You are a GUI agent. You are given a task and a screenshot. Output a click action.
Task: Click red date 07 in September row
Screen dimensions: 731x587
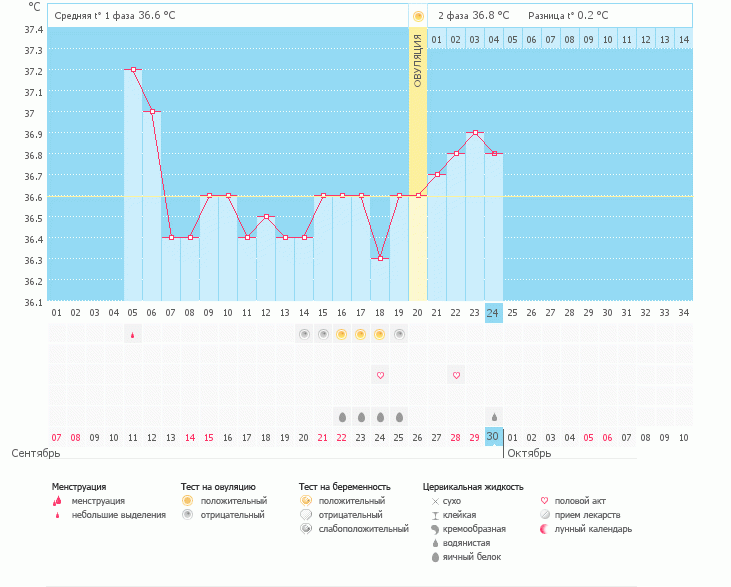tap(56, 438)
